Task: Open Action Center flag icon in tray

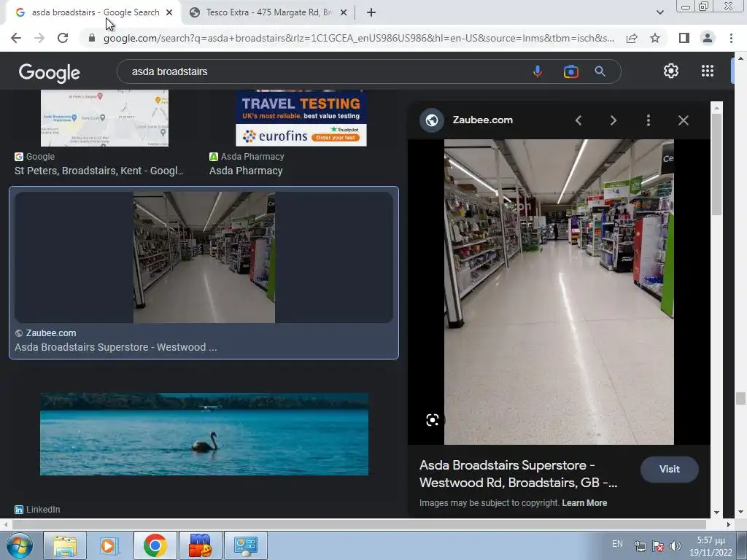Action: point(658,546)
